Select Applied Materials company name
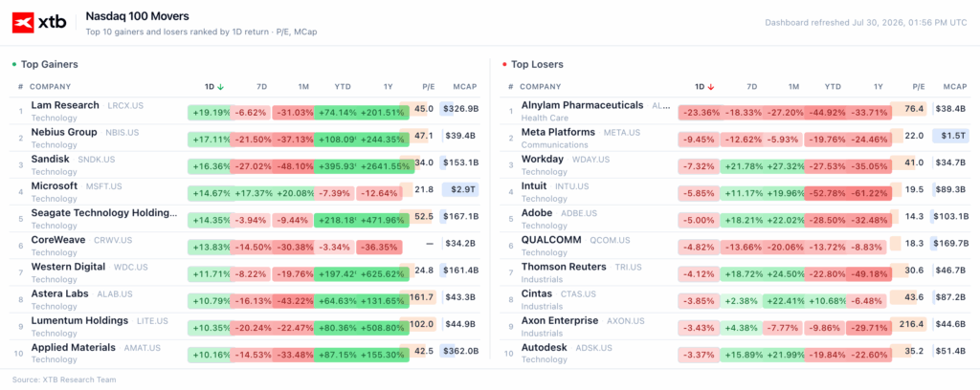The width and height of the screenshot is (980, 390). (73, 347)
